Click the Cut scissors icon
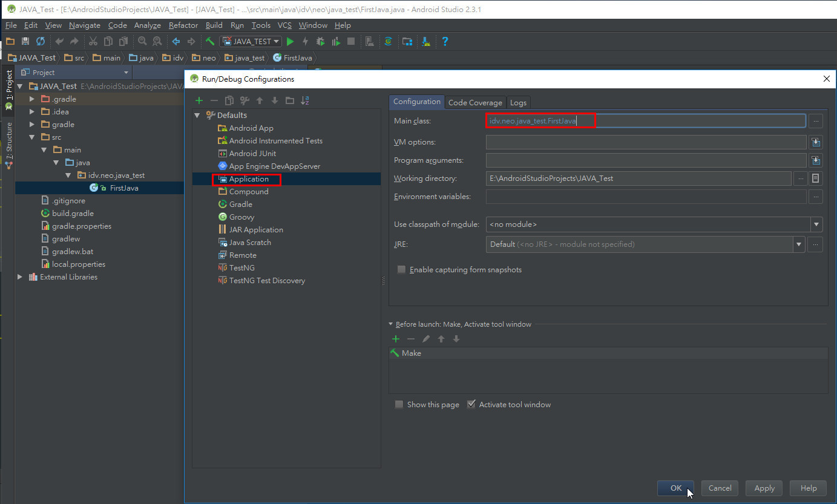The width and height of the screenshot is (837, 504). (93, 42)
